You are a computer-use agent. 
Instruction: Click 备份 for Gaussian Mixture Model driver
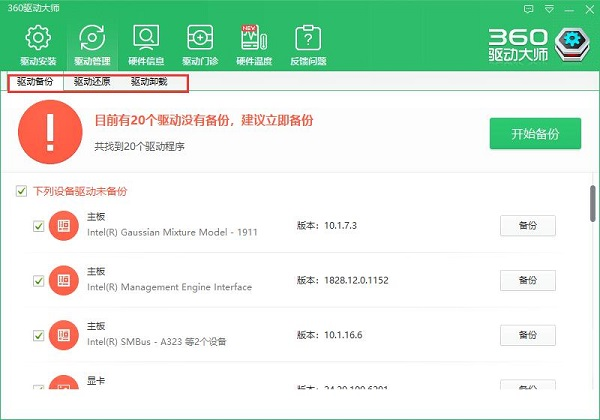(x=528, y=226)
